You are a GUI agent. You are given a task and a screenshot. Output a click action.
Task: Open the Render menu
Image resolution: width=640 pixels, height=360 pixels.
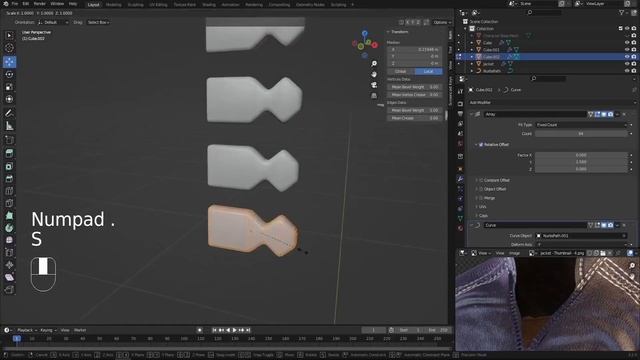(40, 4)
